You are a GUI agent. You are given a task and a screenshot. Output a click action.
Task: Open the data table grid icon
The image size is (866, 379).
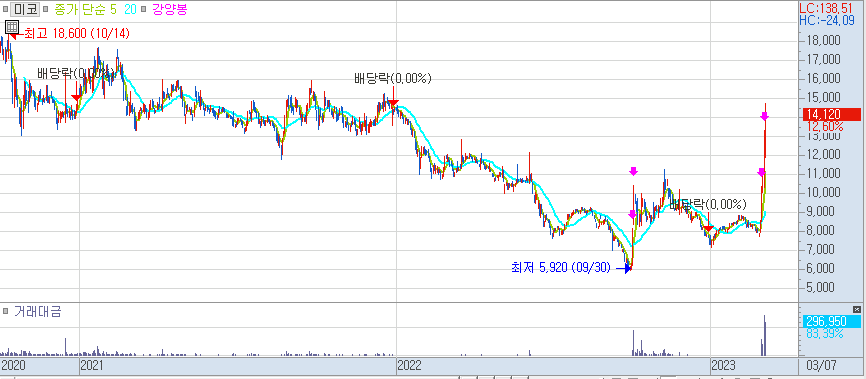click(12, 27)
